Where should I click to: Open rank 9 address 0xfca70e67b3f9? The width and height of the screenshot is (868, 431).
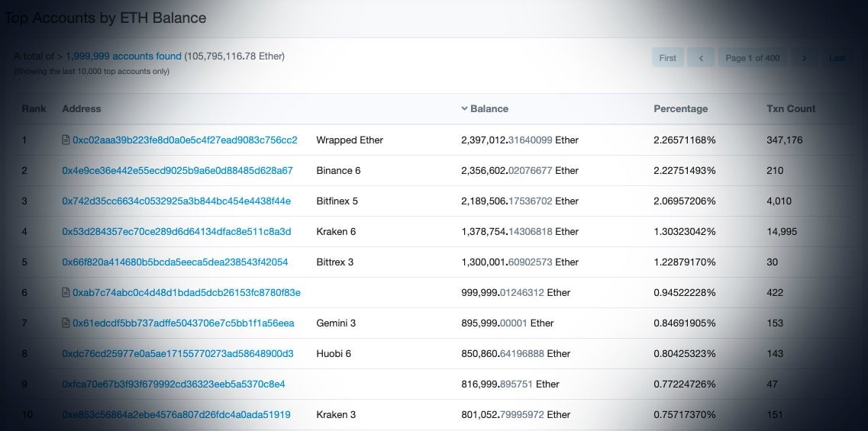point(173,384)
